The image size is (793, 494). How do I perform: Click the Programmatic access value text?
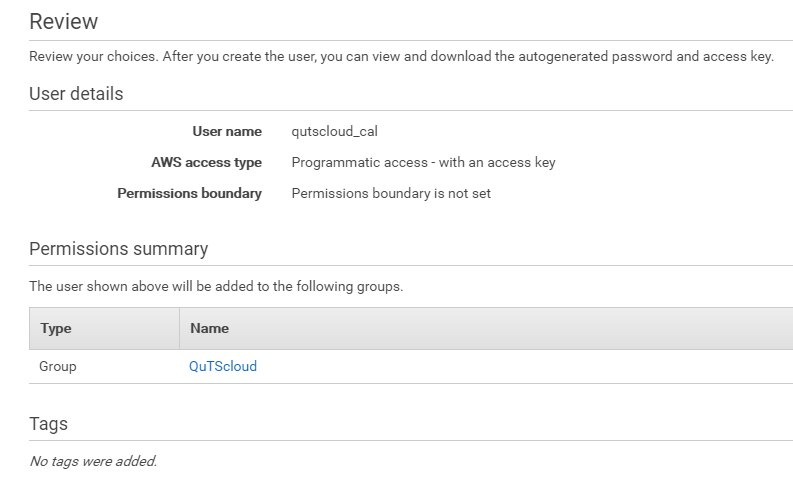pyautogui.click(x=423, y=162)
